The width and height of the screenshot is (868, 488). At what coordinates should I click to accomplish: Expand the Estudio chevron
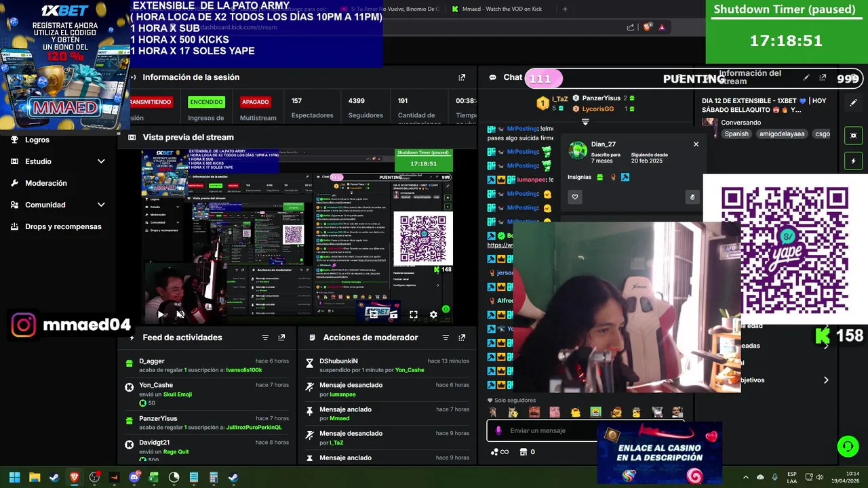(101, 161)
